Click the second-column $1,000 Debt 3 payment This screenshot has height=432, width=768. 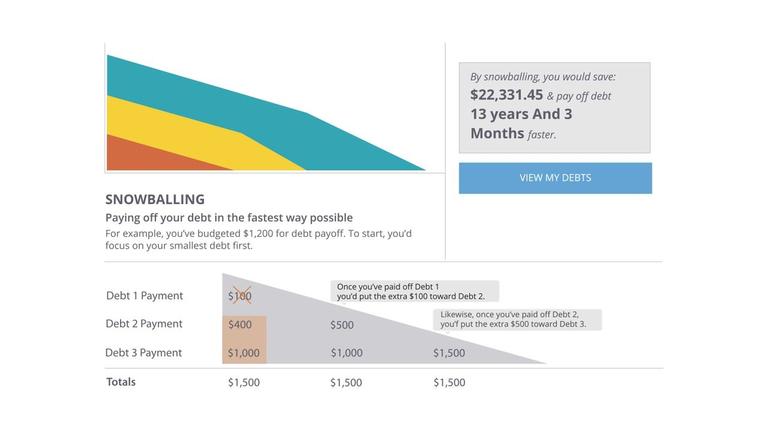(347, 353)
